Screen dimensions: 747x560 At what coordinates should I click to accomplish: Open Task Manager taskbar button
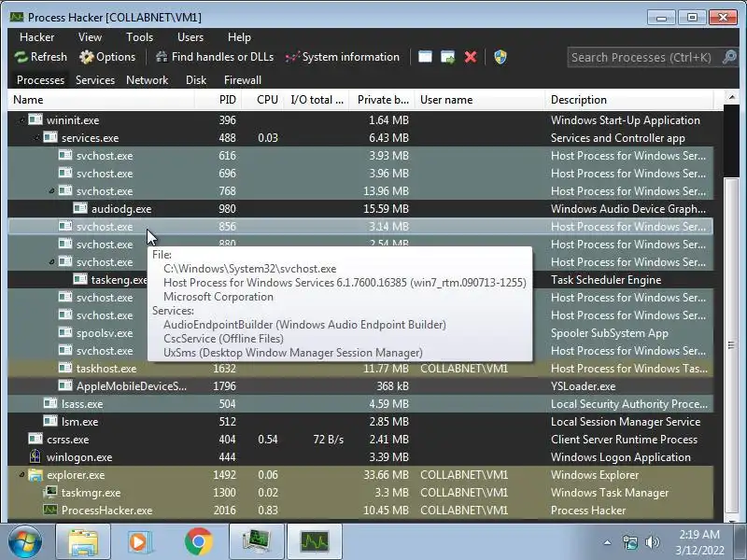[257, 541]
